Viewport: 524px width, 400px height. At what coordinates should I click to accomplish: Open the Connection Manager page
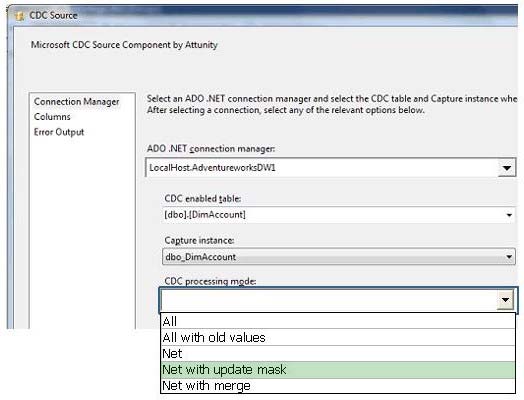point(76,102)
